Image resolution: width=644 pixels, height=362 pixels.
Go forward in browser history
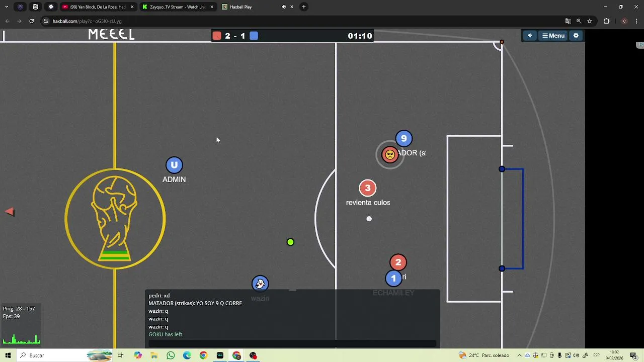(19, 21)
